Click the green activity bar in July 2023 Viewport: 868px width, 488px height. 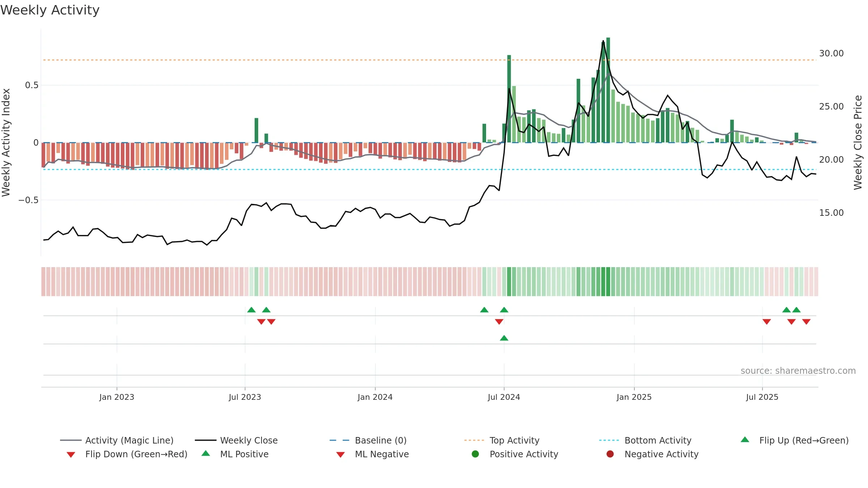point(256,130)
